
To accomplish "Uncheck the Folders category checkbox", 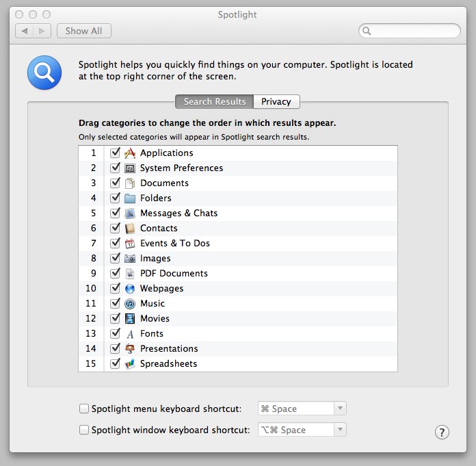I will pos(115,198).
